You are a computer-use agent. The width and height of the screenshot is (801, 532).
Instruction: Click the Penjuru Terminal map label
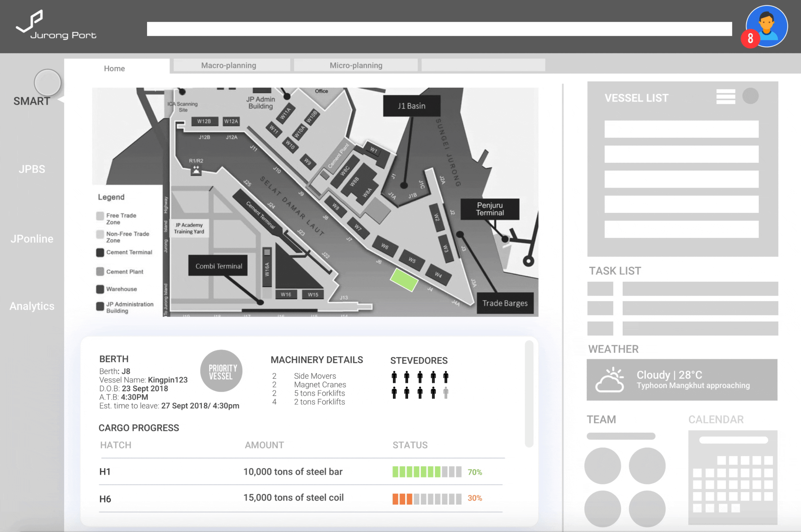tap(490, 209)
